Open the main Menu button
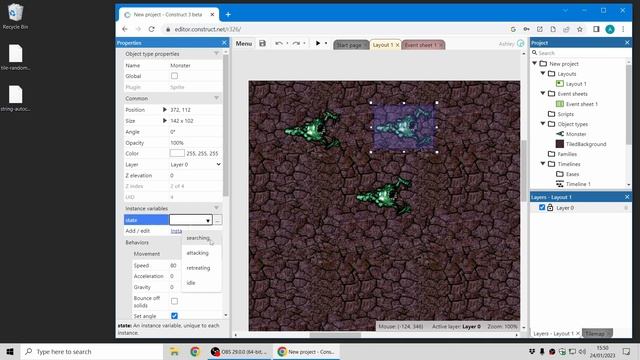The width and height of the screenshot is (640, 360). pyautogui.click(x=244, y=43)
